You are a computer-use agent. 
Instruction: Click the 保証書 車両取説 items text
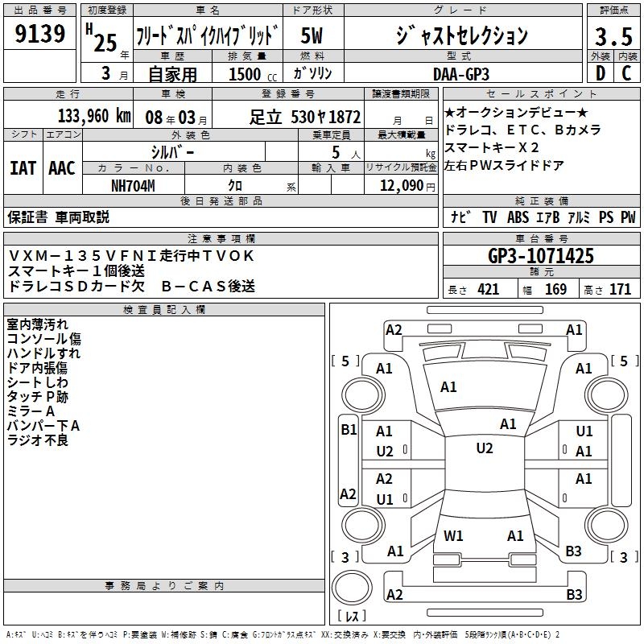pos(58,217)
